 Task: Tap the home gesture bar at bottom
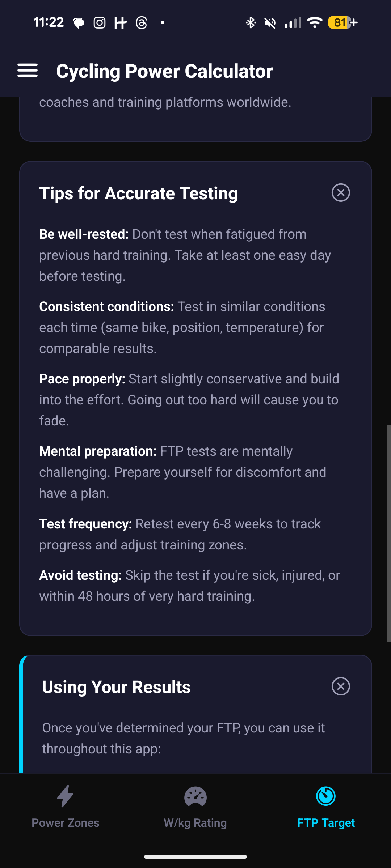(x=195, y=856)
